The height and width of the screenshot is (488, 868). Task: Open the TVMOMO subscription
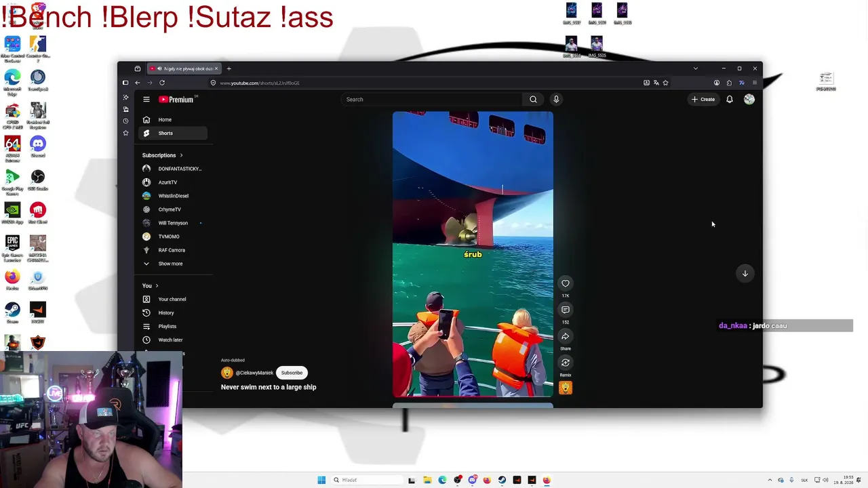point(173,237)
